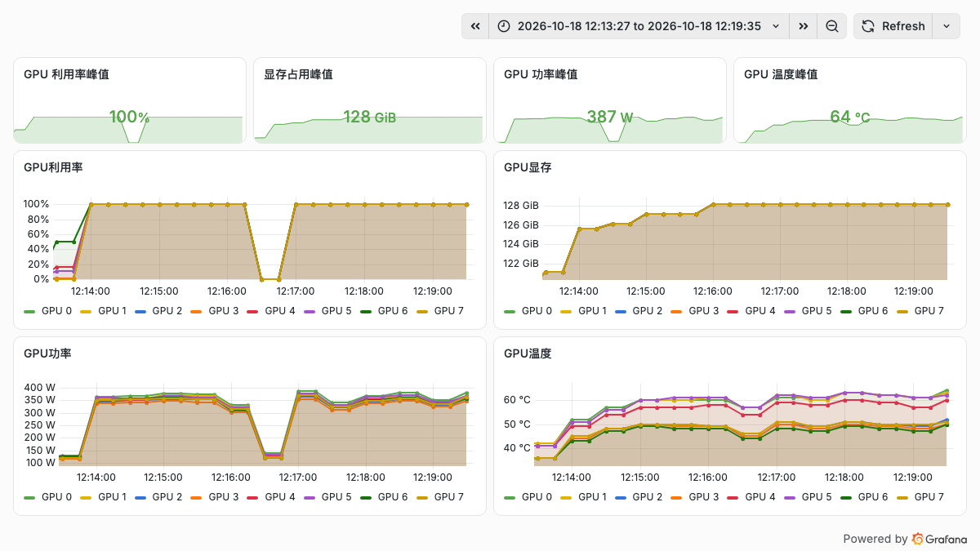Click the 128 GiB memory peak value
Viewport: 980px width, 551px height.
(x=369, y=117)
